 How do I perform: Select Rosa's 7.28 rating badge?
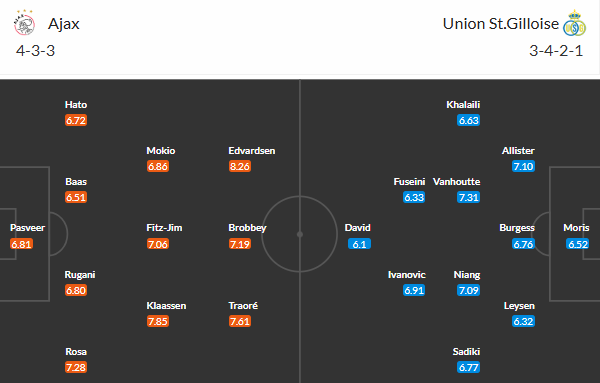76,367
